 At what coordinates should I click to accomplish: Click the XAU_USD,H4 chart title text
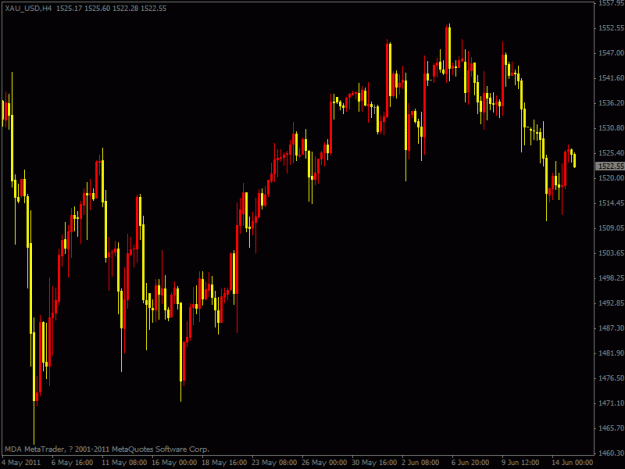coord(28,8)
